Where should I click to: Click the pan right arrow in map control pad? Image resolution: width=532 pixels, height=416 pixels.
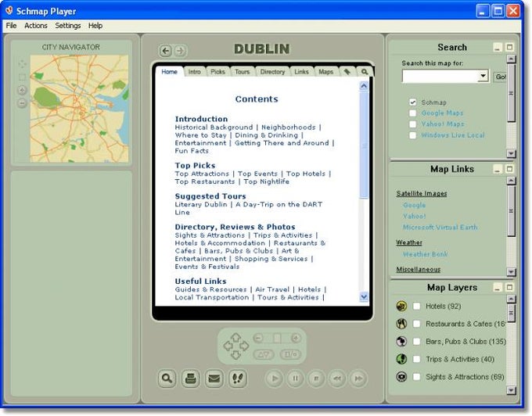tap(244, 346)
